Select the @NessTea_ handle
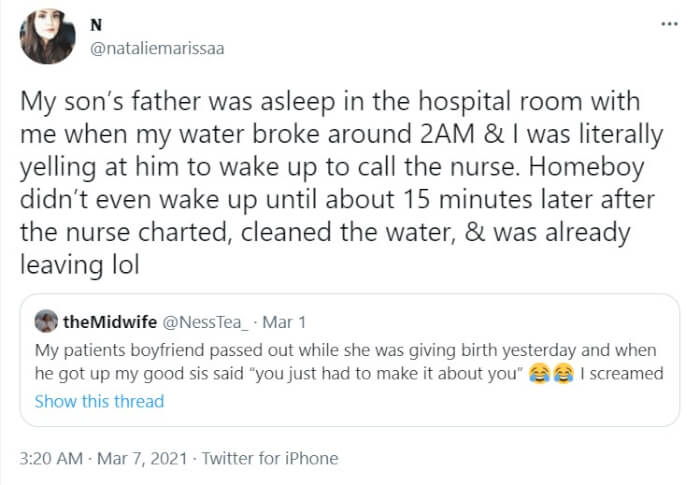Viewport: 700px width, 485px height. pyautogui.click(x=198, y=321)
